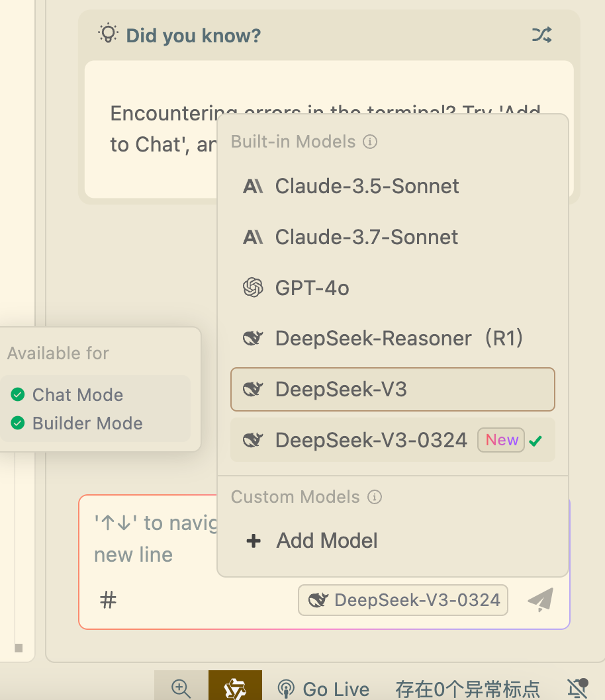Image resolution: width=605 pixels, height=700 pixels.
Task: Click the shuffle tips icon
Action: [x=541, y=35]
